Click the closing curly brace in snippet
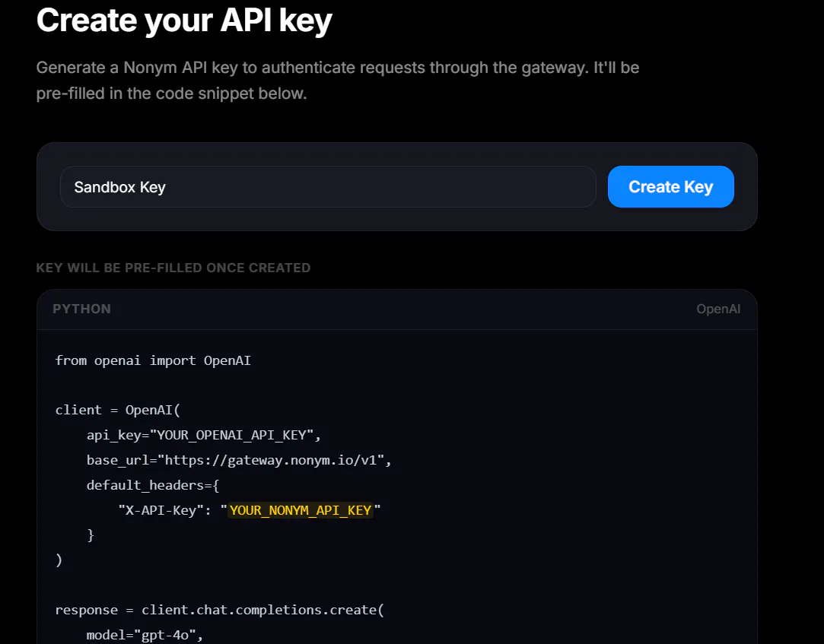 coord(91,535)
